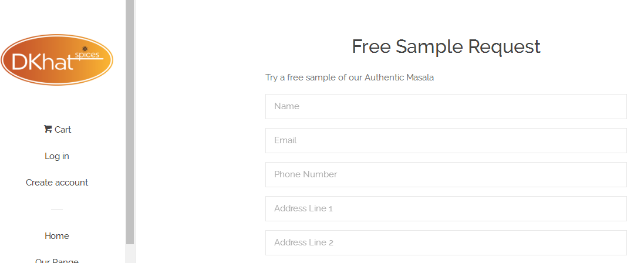
Task: Click the DKhat spices oval logo
Action: [57, 60]
